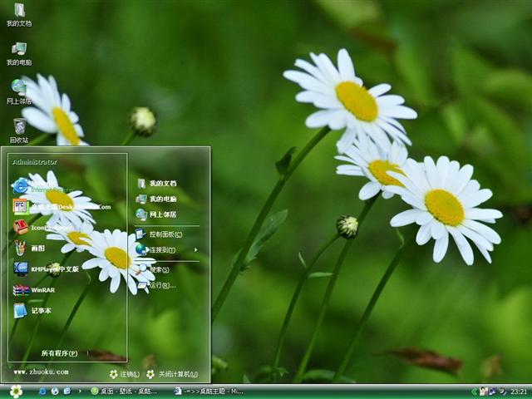This screenshot has height=399, width=532.
Task: Open 控制面板(C) in the Start menu
Action: point(165,234)
